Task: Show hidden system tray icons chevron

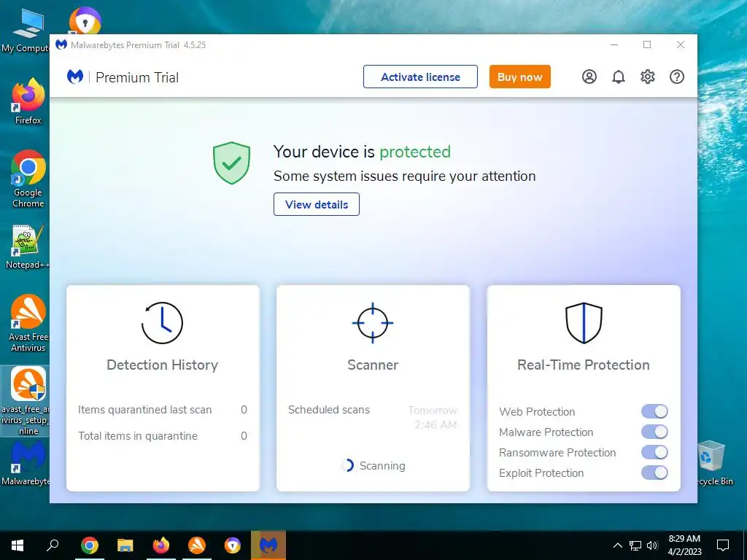Action: coord(617,545)
